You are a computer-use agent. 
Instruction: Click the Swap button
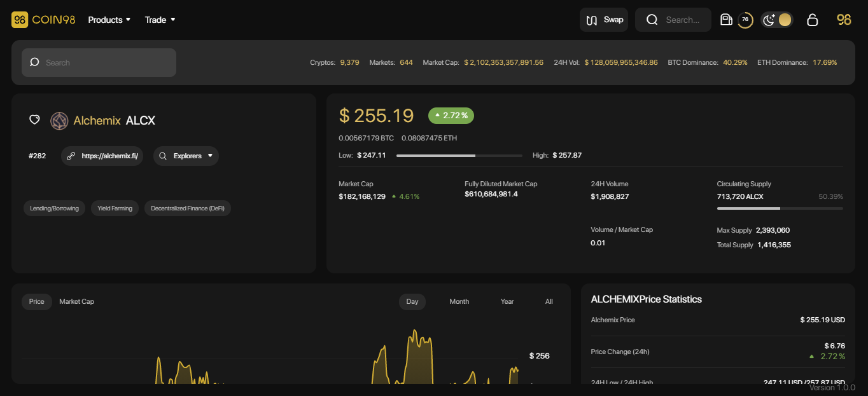[604, 20]
